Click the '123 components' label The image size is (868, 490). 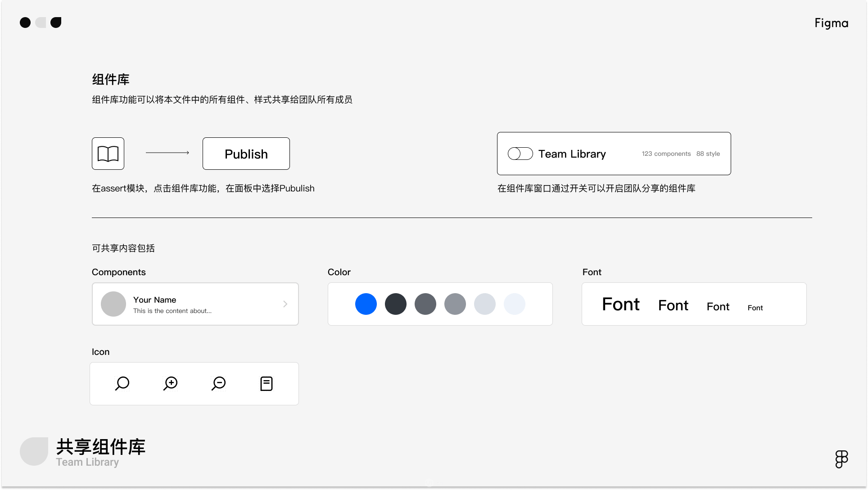[666, 154]
